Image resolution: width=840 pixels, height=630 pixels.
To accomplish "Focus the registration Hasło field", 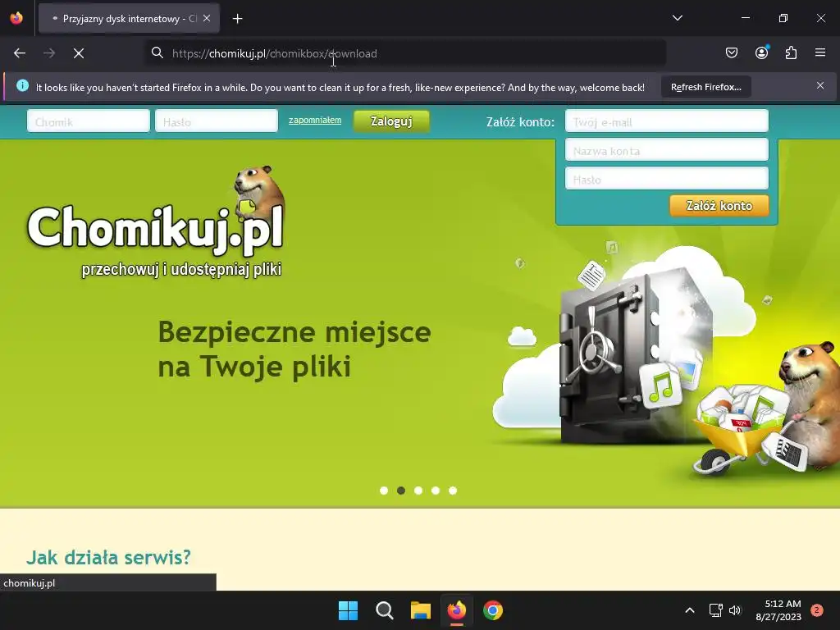I will coord(666,179).
